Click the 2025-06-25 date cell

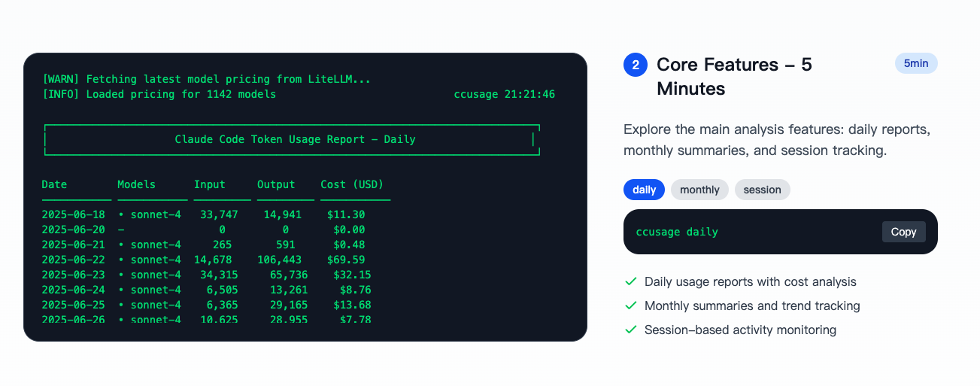pyautogui.click(x=73, y=305)
